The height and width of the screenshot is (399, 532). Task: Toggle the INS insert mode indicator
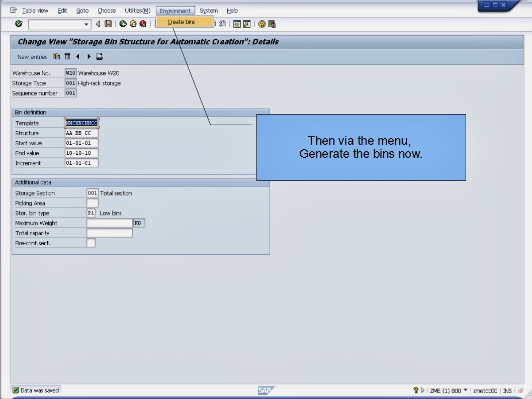pos(507,390)
